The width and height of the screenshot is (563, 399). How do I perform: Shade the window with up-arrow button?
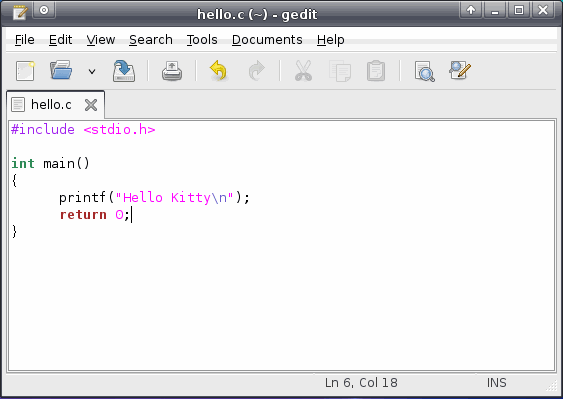pos(471,10)
